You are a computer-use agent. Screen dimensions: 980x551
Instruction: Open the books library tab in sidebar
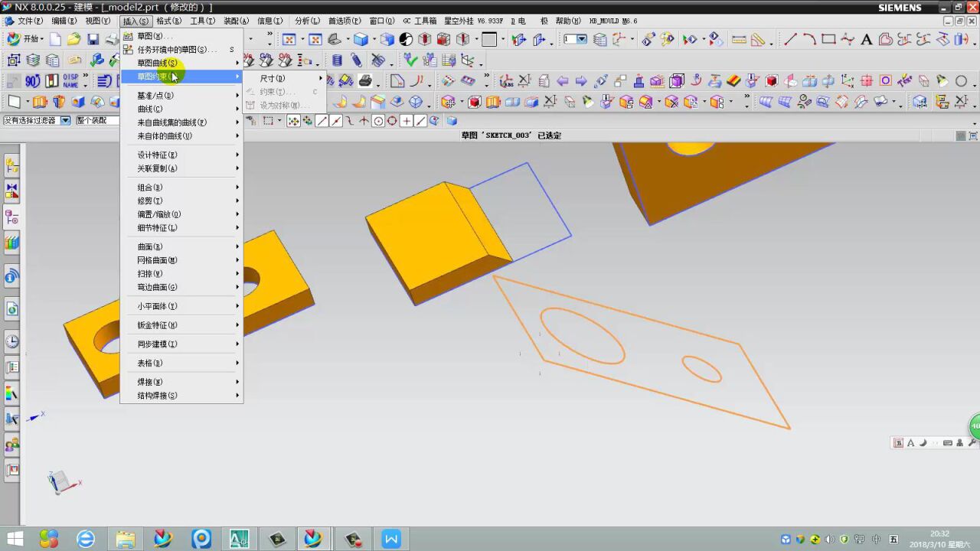click(x=11, y=243)
